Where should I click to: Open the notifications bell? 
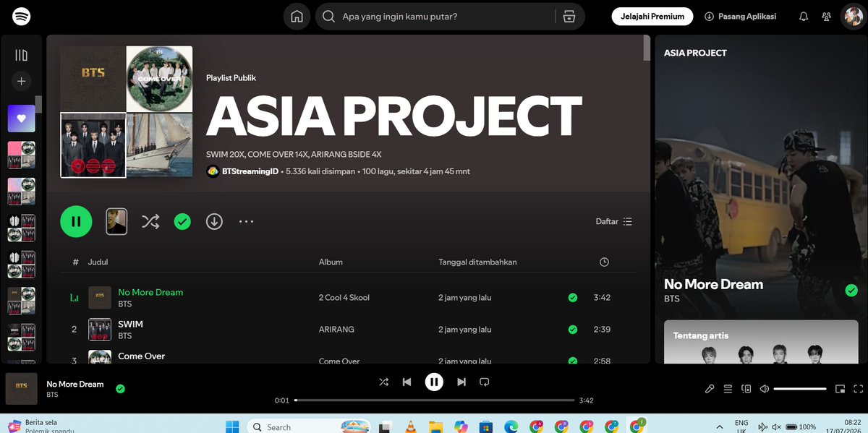pyautogui.click(x=803, y=17)
